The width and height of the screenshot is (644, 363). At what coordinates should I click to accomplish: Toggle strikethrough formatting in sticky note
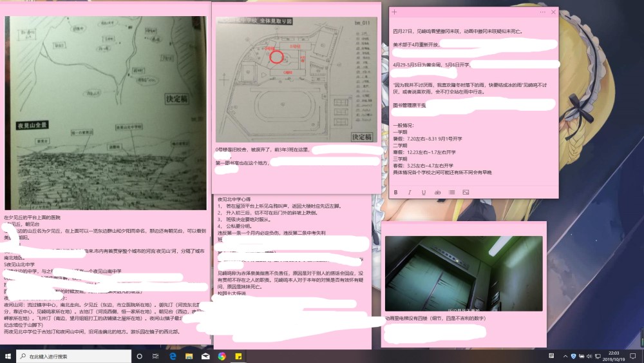[437, 192]
